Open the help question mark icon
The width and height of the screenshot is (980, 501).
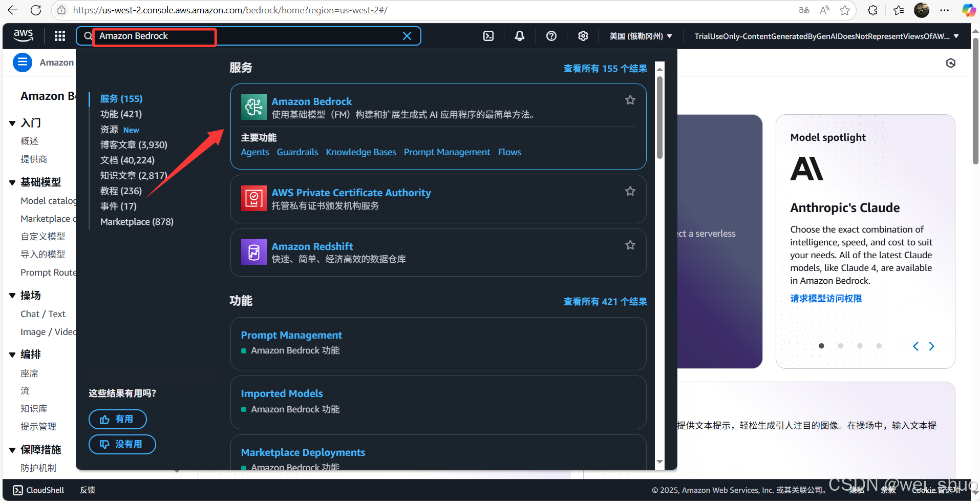click(x=551, y=36)
